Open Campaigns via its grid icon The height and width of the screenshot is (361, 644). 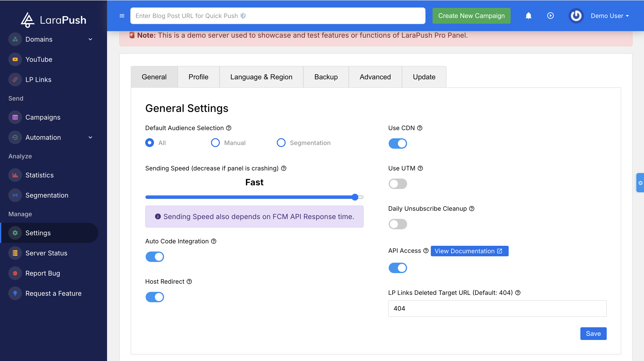15,117
